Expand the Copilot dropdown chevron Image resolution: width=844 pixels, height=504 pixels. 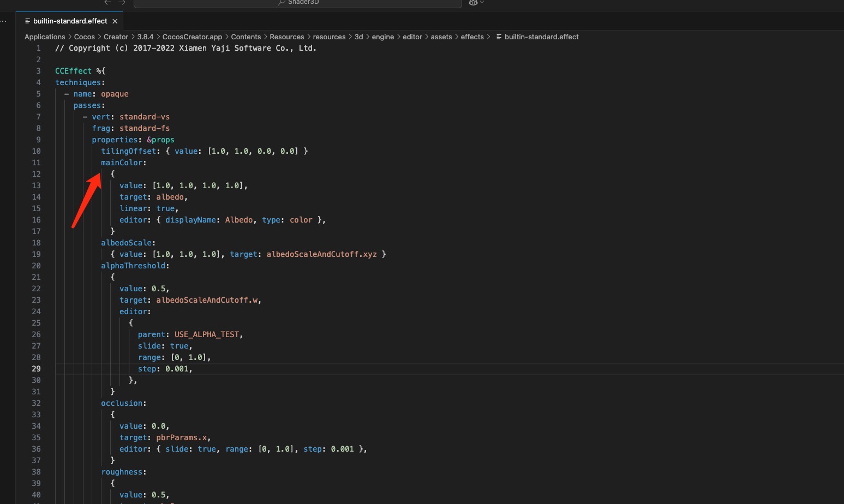(482, 2)
